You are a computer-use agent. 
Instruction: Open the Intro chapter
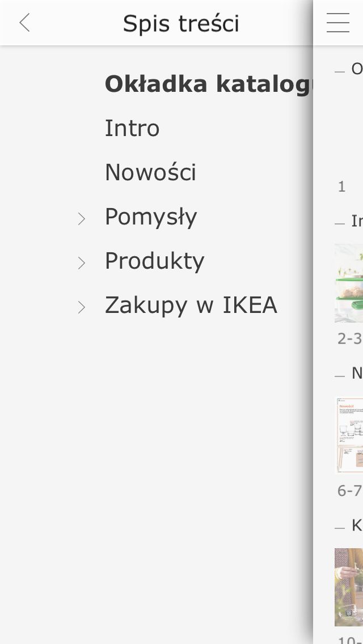[x=132, y=128]
